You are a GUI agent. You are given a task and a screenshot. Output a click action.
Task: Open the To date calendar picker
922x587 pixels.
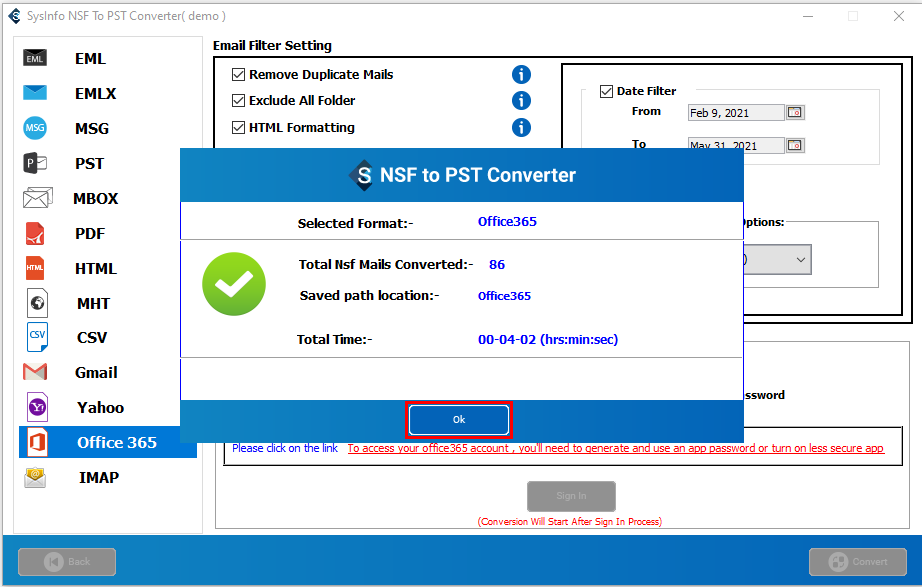tap(795, 145)
